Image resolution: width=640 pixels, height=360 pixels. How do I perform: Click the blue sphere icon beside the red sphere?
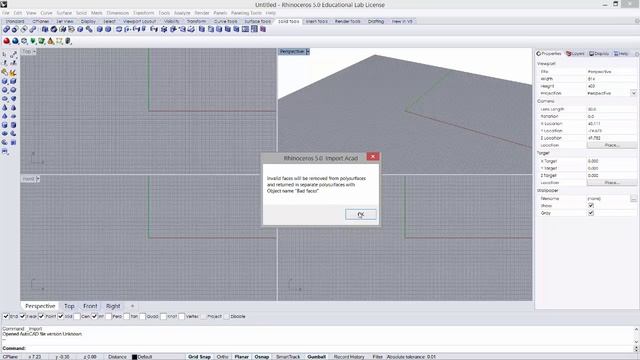[15, 41]
